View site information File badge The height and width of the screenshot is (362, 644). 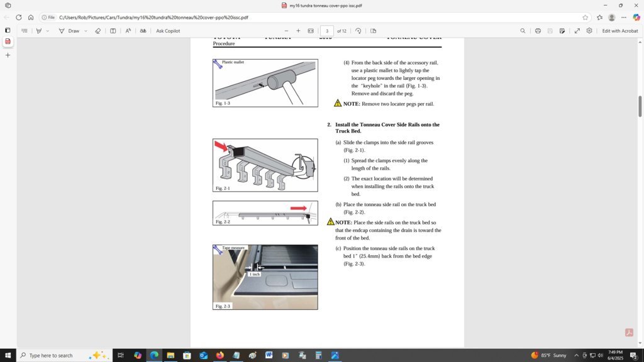coord(48,17)
